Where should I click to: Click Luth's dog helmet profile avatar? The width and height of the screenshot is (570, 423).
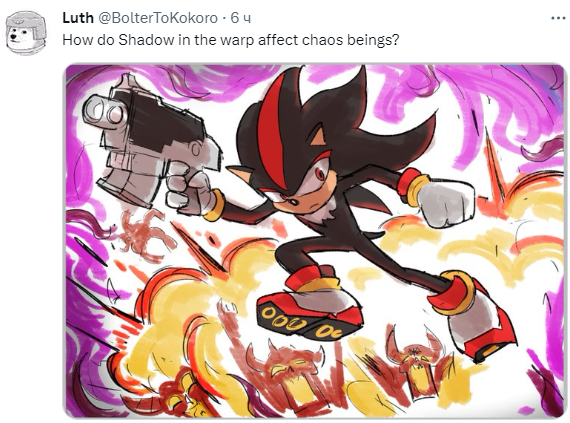[27, 33]
